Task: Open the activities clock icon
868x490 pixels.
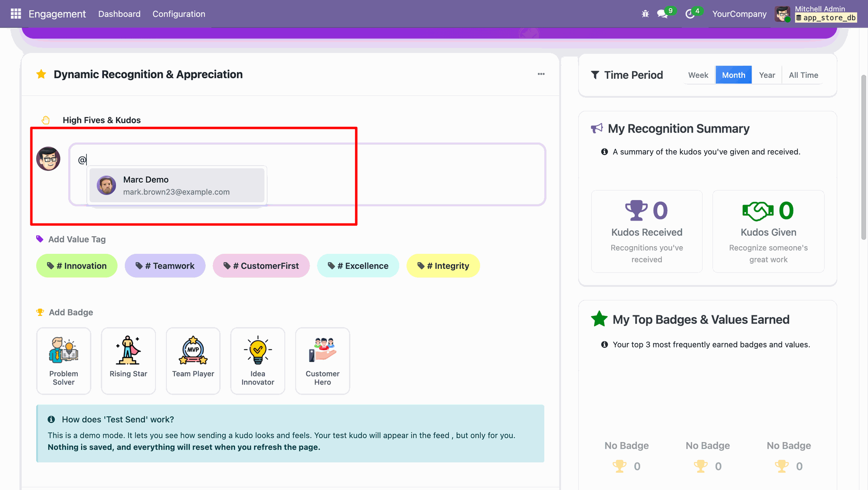Action: [x=690, y=14]
